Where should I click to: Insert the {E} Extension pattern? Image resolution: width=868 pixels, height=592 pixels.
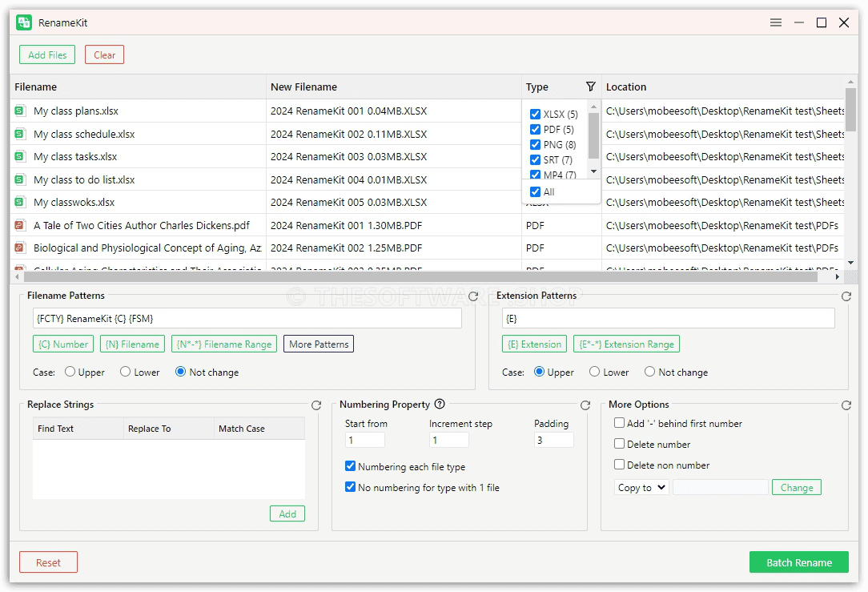[534, 344]
